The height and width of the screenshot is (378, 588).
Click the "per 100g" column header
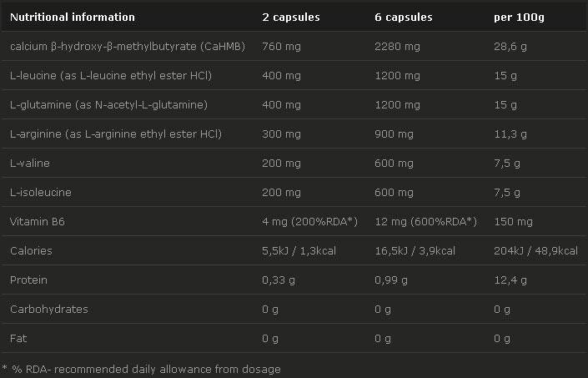[520, 17]
